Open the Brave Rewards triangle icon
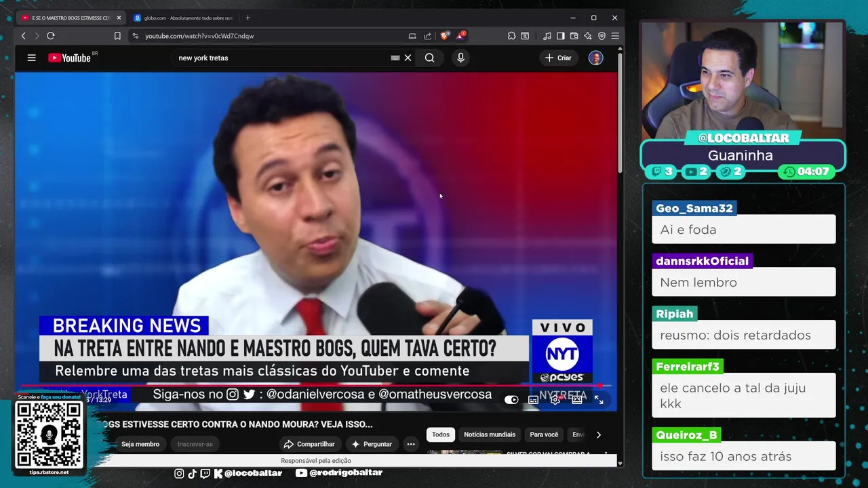 point(461,35)
